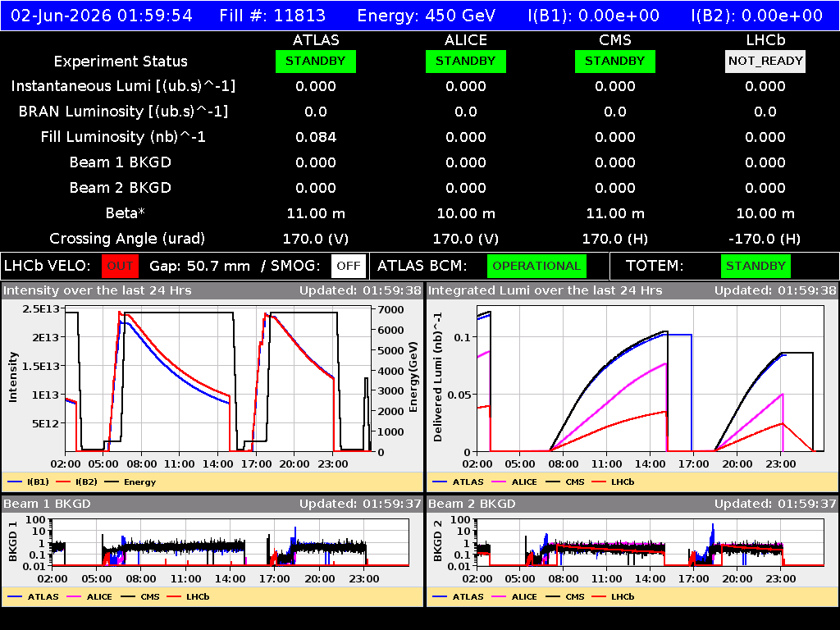This screenshot has height=630, width=840.
Task: Click LHCb legend entry in Beam 1 BKGD chart
Action: pos(188,597)
